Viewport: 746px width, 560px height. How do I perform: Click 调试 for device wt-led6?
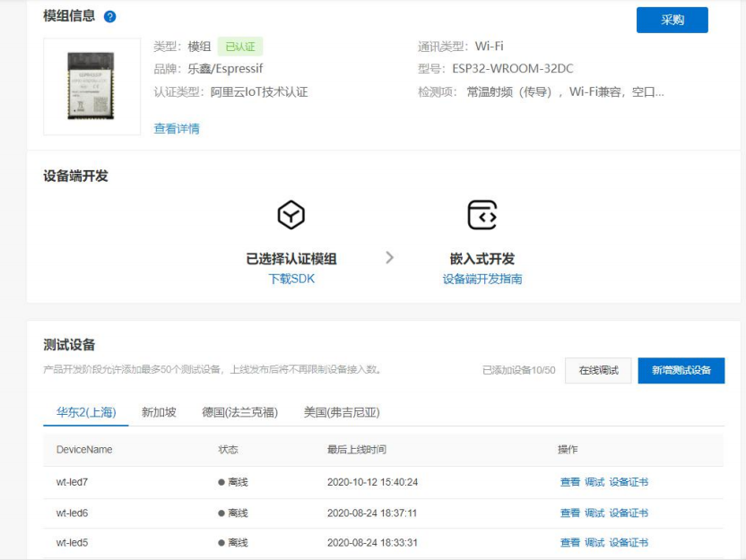594,513
